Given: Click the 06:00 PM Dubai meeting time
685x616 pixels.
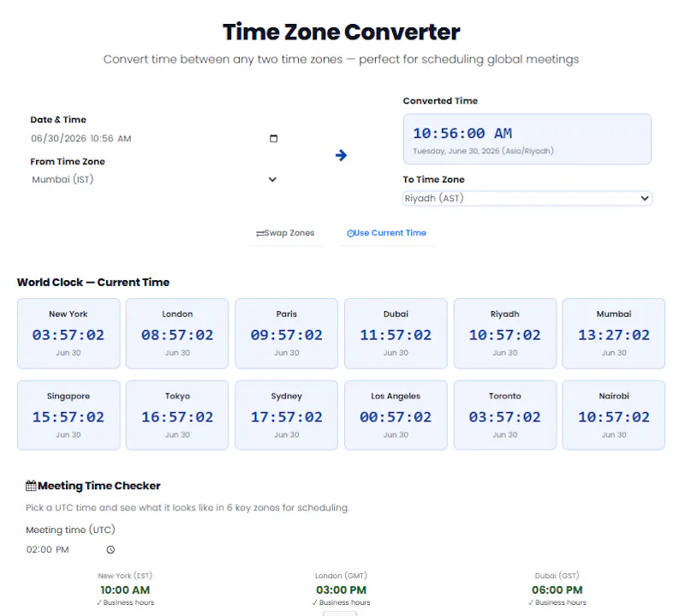Looking at the screenshot, I should [557, 590].
